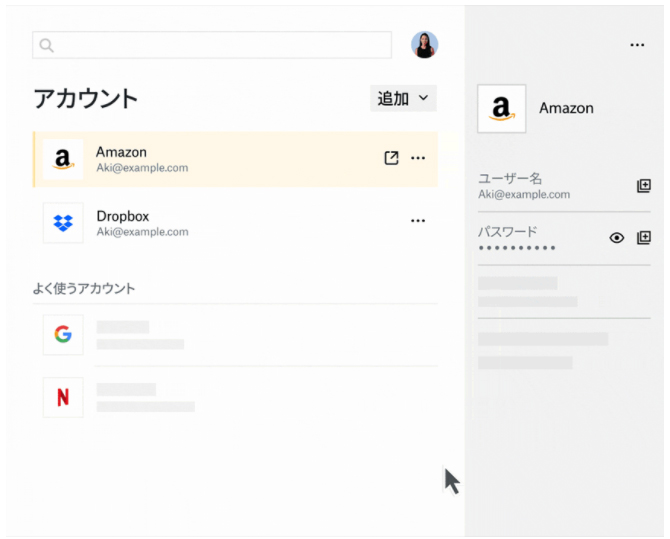Viewport: 670px width, 539px height.
Task: Copy the username to clipboard
Action: (644, 186)
